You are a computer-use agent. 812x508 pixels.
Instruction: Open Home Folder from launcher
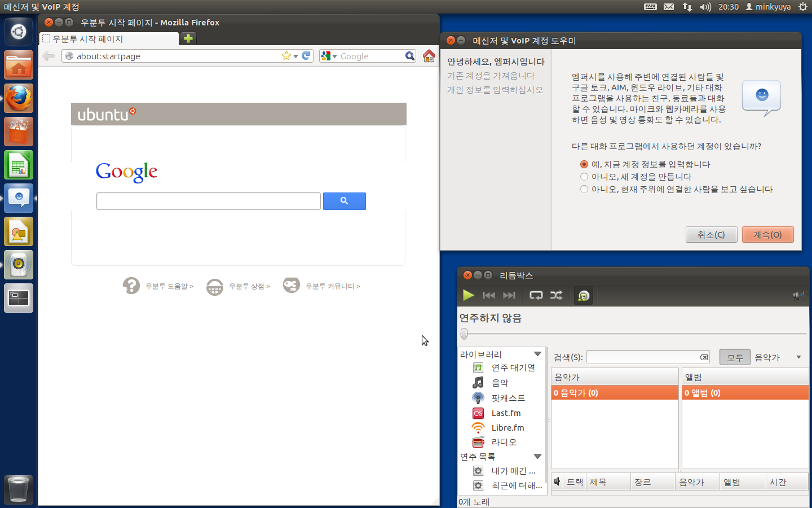point(19,65)
